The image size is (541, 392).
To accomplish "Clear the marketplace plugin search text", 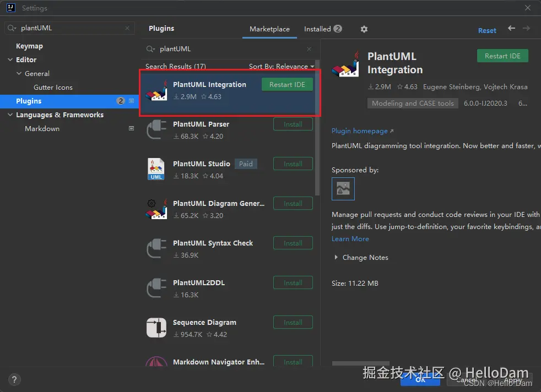I will point(309,49).
